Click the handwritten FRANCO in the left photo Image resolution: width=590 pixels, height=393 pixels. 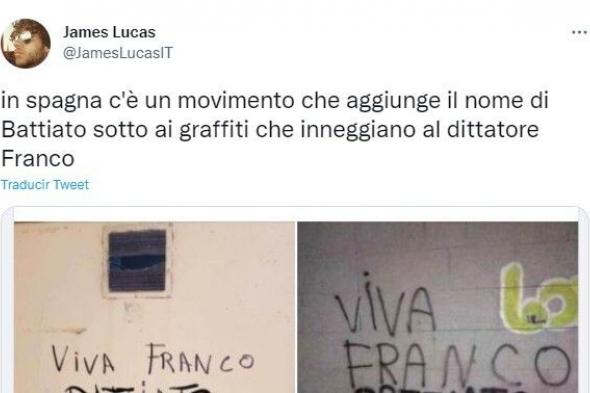pos(201,359)
